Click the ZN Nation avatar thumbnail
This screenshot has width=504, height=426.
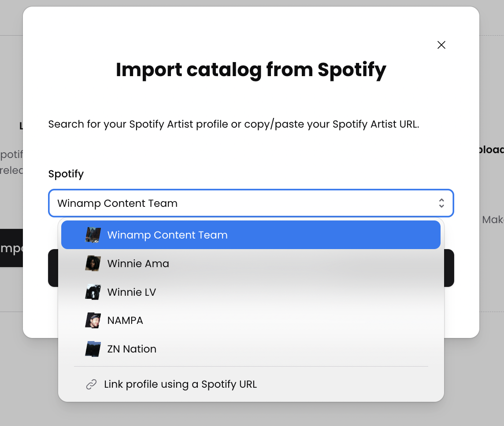(x=93, y=349)
